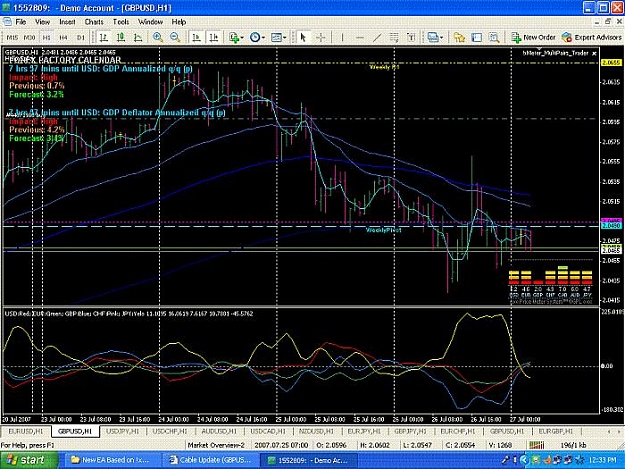Toggle the M15 timeframe button
Viewport: 625px width, 469px height.
coord(12,37)
